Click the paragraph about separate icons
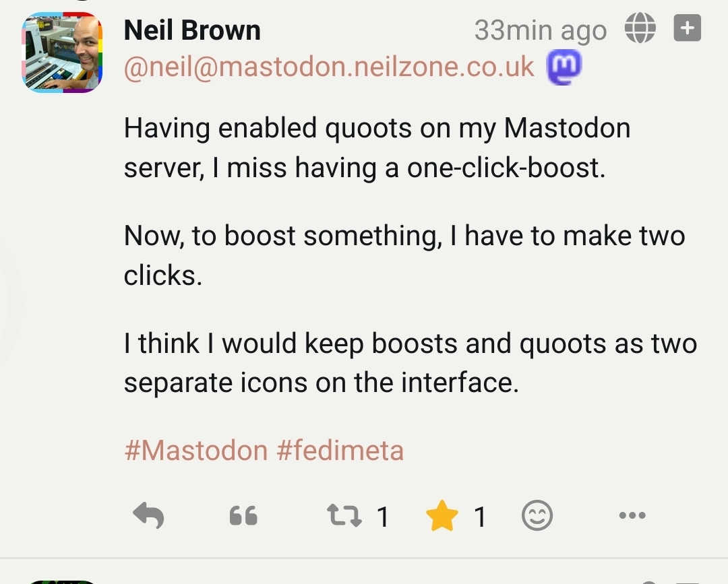 pos(410,363)
